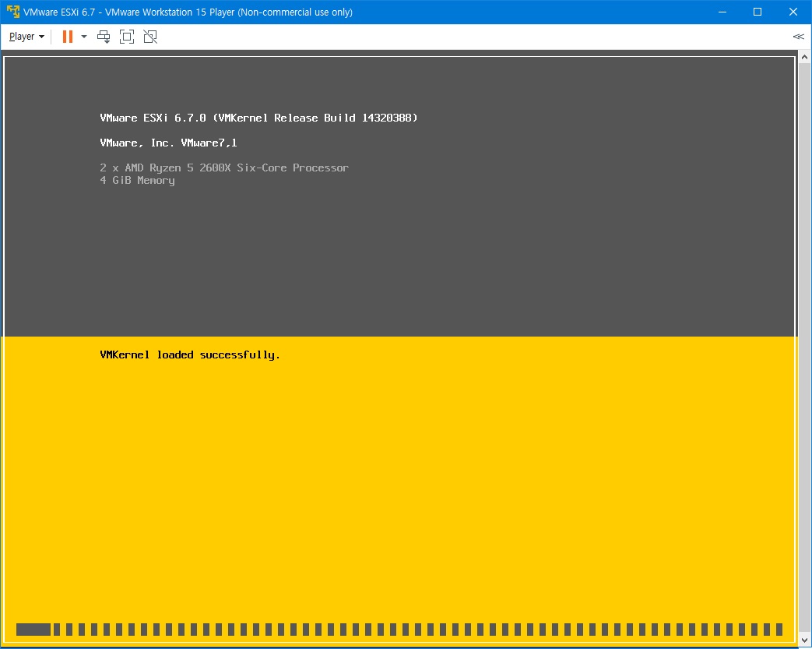Close the VMware Player window
The height and width of the screenshot is (649, 812).
pos(793,12)
